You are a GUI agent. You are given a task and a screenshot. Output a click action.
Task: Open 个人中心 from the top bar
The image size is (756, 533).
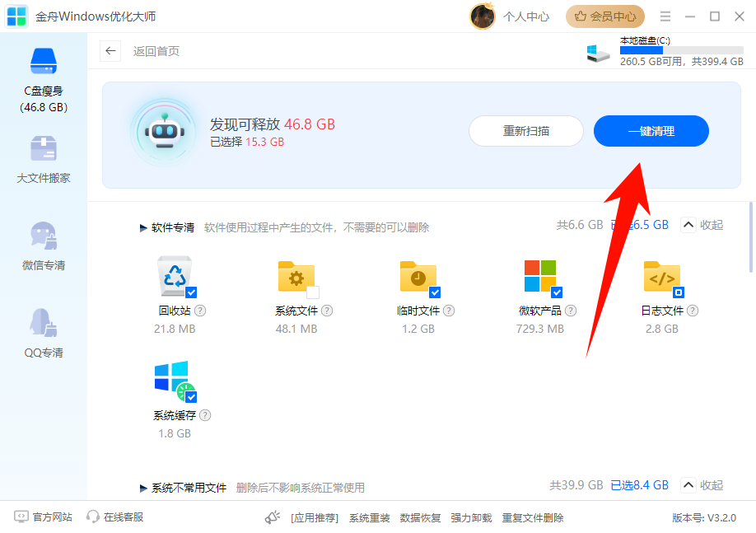pyautogui.click(x=526, y=16)
